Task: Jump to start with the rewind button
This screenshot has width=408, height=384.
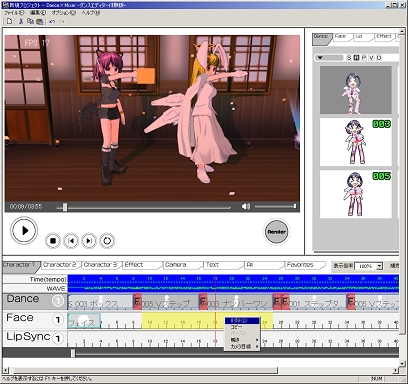Action: [71, 241]
